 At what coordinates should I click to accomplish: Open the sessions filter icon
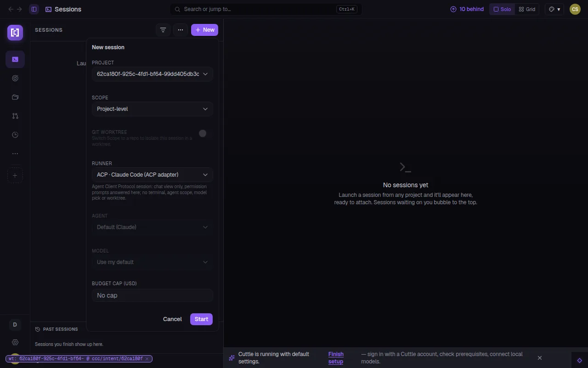[163, 30]
